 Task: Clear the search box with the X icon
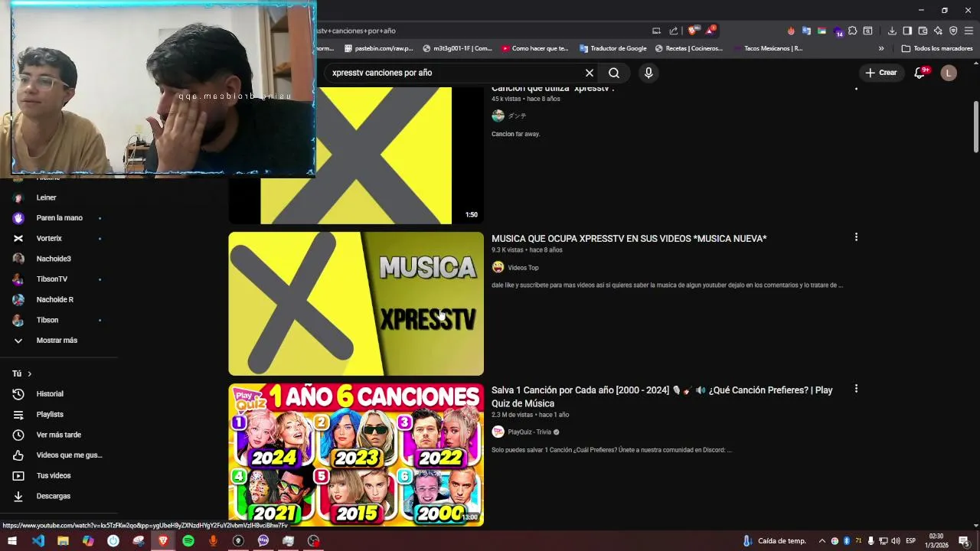[590, 73]
